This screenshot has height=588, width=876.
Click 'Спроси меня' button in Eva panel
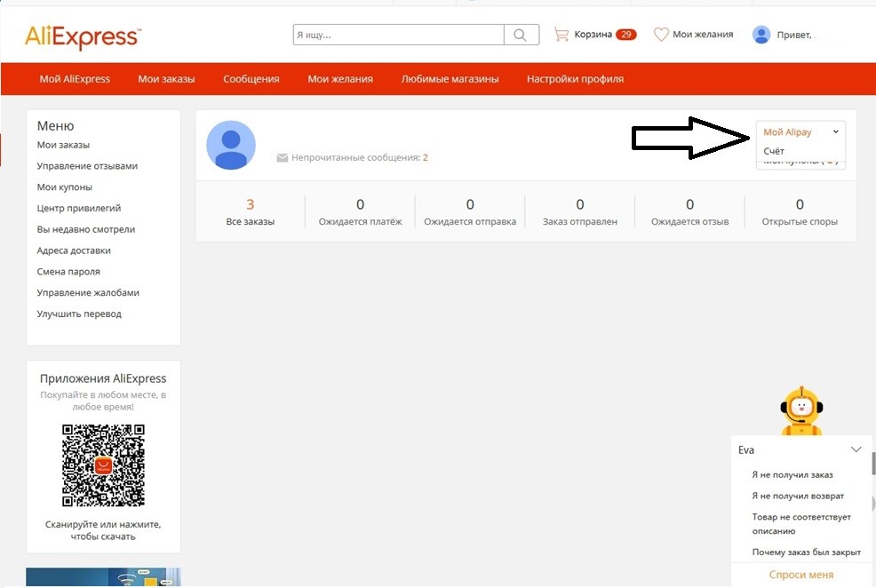(x=801, y=575)
